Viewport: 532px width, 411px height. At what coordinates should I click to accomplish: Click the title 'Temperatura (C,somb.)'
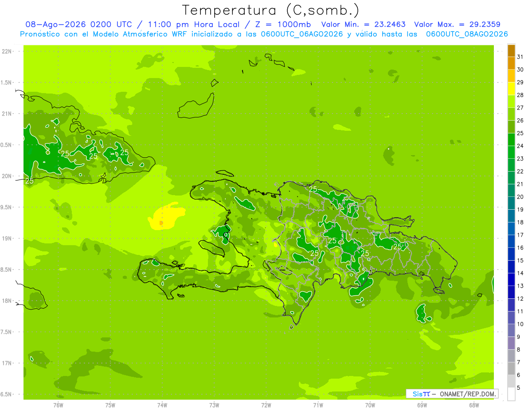coord(271,10)
